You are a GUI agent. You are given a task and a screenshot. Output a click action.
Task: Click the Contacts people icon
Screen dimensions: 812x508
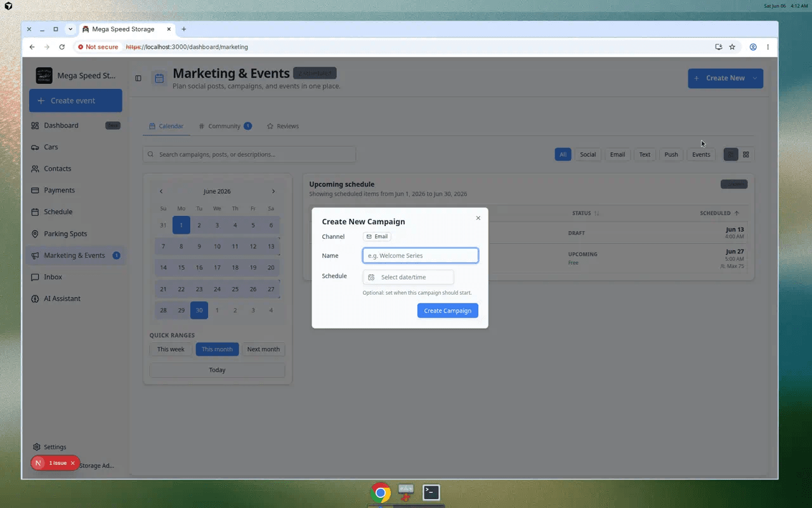pos(36,169)
